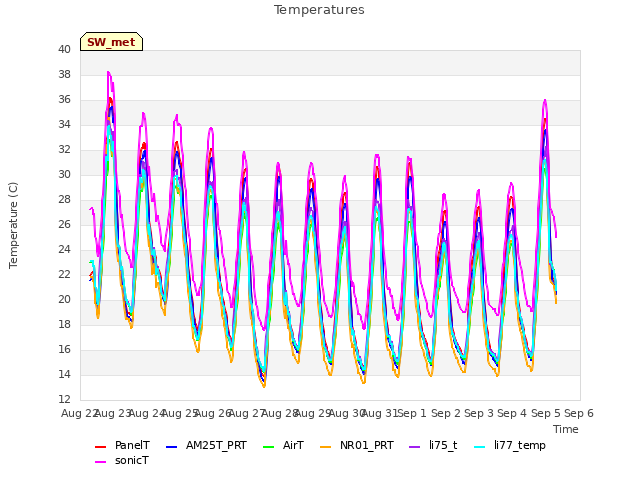Click the Aug 23 x-axis tick label
This screenshot has width=640, height=480.
(x=113, y=413)
